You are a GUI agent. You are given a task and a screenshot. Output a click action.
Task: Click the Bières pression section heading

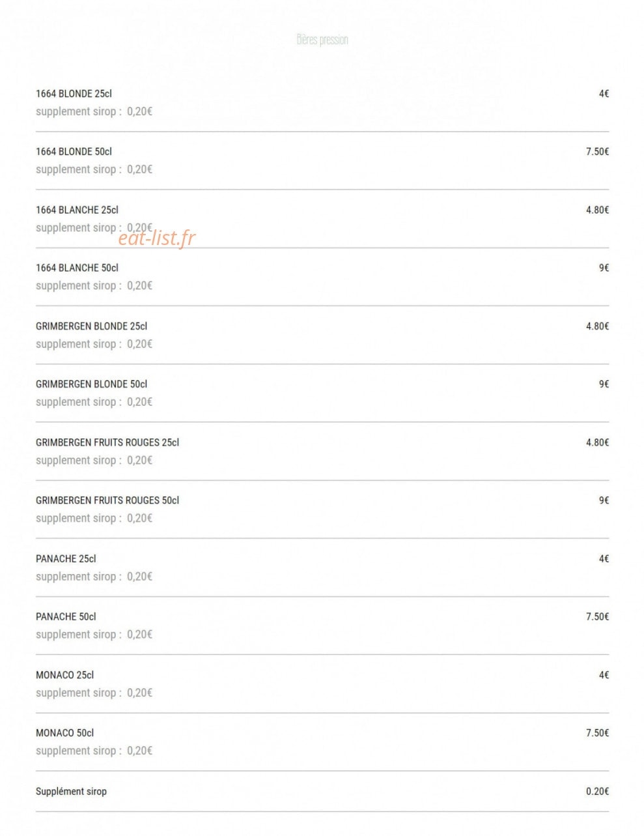click(322, 40)
